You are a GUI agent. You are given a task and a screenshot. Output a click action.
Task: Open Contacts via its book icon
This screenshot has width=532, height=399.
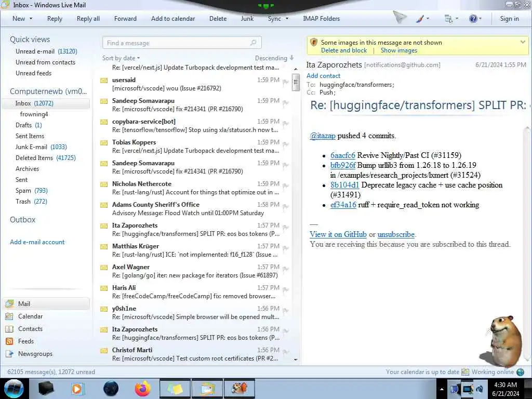tap(9, 329)
